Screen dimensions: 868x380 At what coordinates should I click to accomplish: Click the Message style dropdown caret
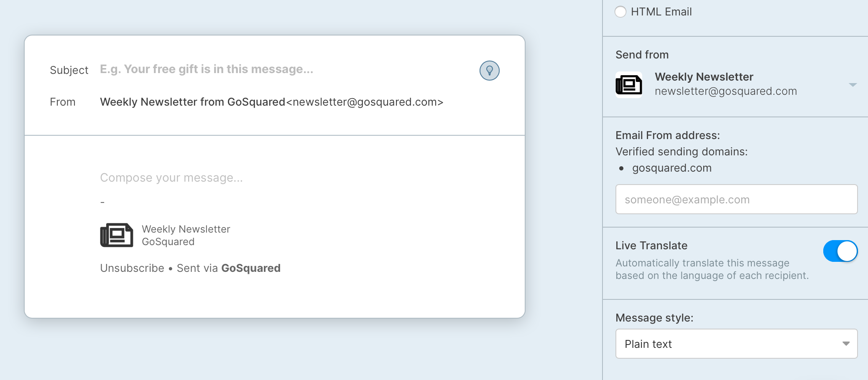coord(846,344)
